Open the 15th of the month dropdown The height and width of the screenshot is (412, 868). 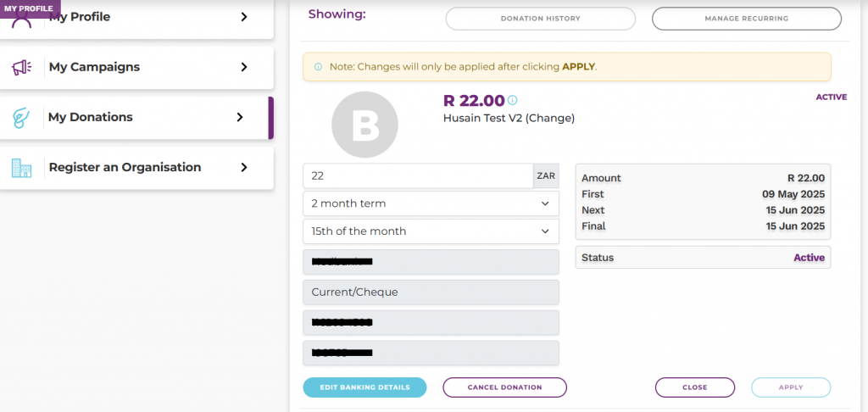click(x=431, y=231)
